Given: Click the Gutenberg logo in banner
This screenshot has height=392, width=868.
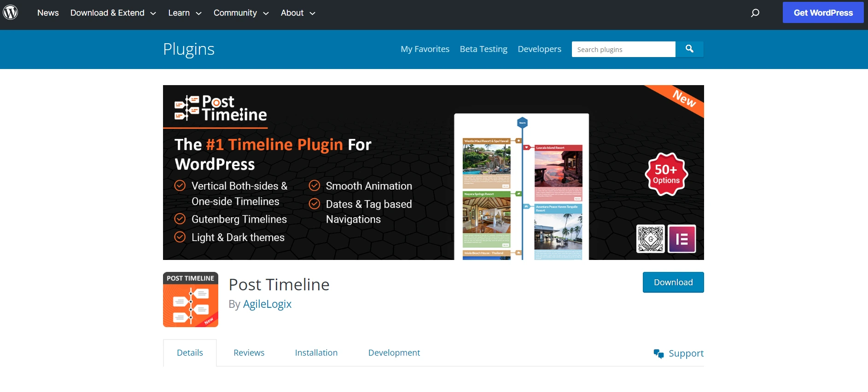Looking at the screenshot, I should pyautogui.click(x=651, y=239).
